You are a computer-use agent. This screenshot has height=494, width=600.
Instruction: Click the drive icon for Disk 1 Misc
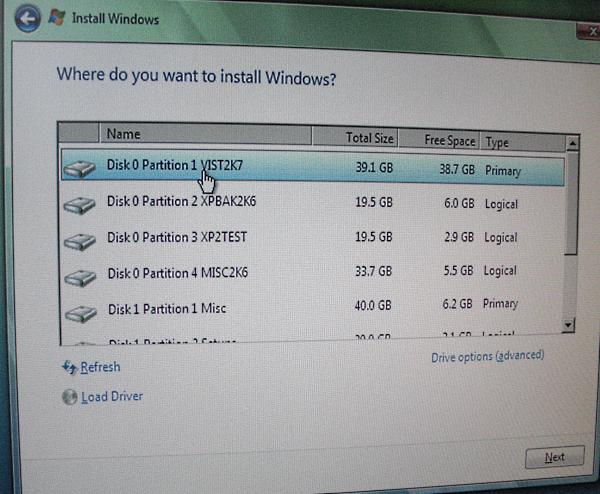(x=80, y=314)
